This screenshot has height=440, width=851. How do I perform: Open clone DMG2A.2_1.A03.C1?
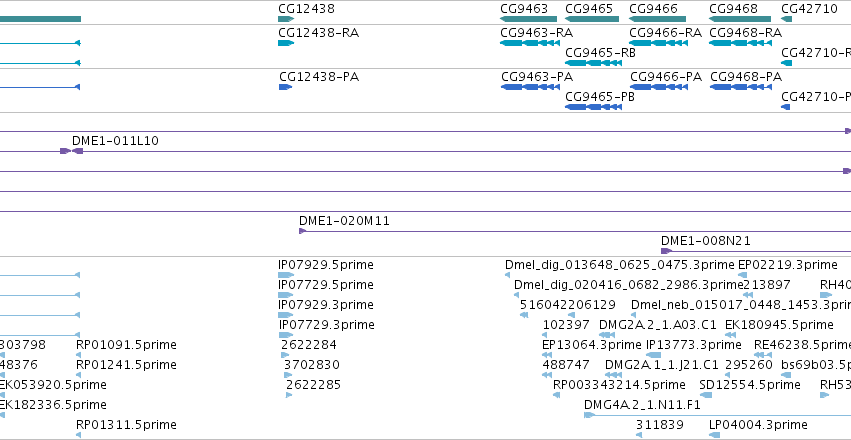click(x=658, y=325)
